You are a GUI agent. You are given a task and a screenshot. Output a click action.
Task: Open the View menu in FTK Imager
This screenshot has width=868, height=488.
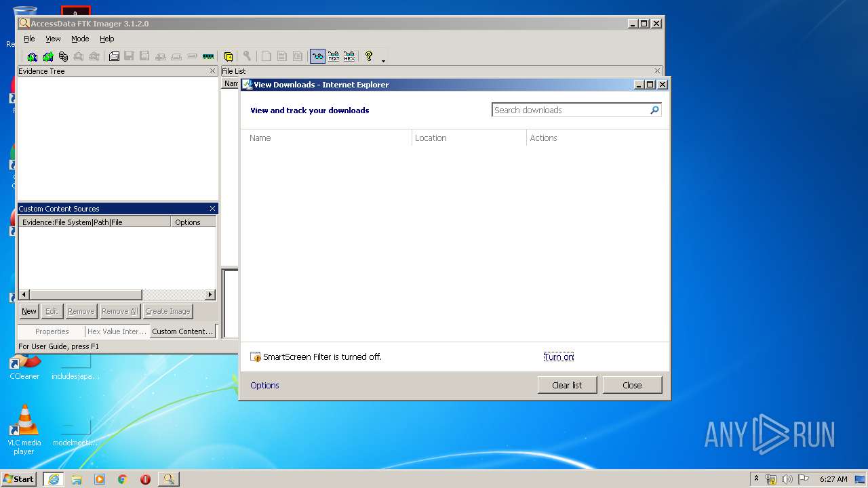(x=53, y=39)
